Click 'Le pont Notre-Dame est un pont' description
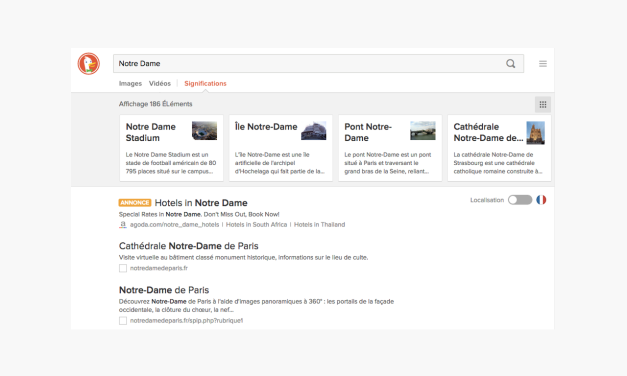This screenshot has height=376, width=627. (388, 163)
